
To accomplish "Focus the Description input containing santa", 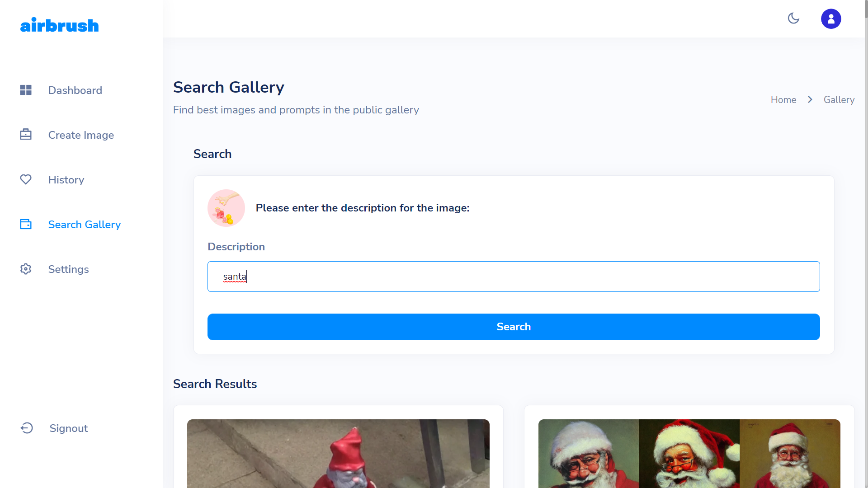I will [x=514, y=277].
